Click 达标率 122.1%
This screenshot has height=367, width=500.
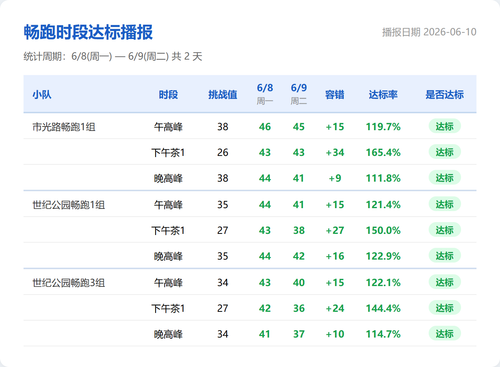[x=383, y=282]
